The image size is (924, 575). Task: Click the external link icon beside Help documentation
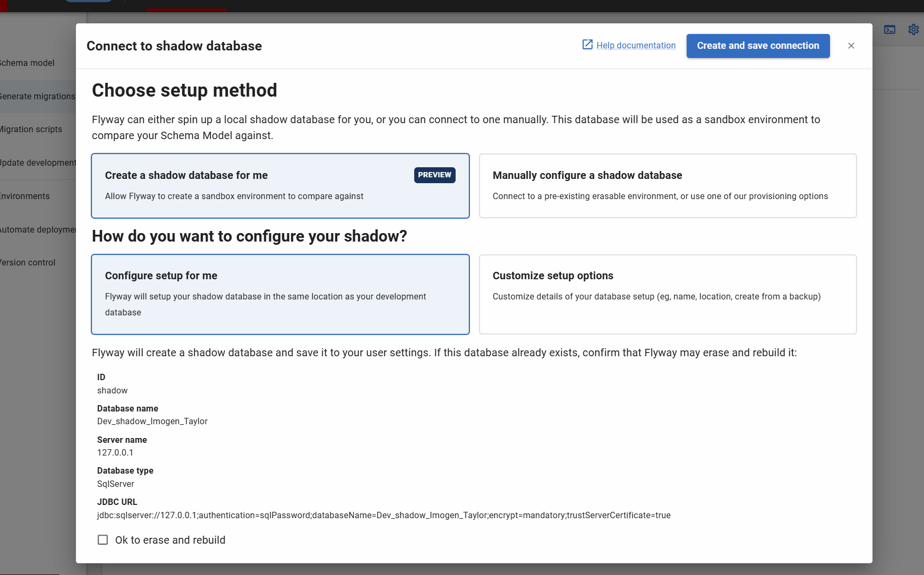[587, 45]
